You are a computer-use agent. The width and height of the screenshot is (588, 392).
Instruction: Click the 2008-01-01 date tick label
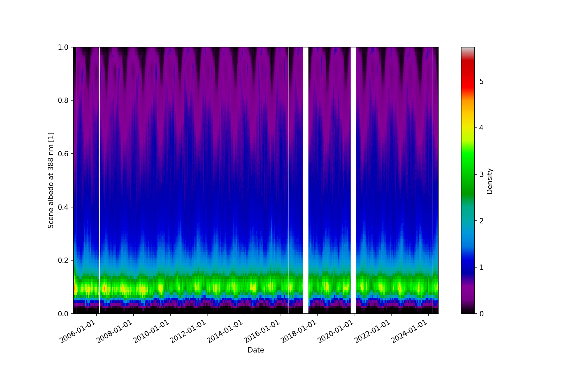115,332
